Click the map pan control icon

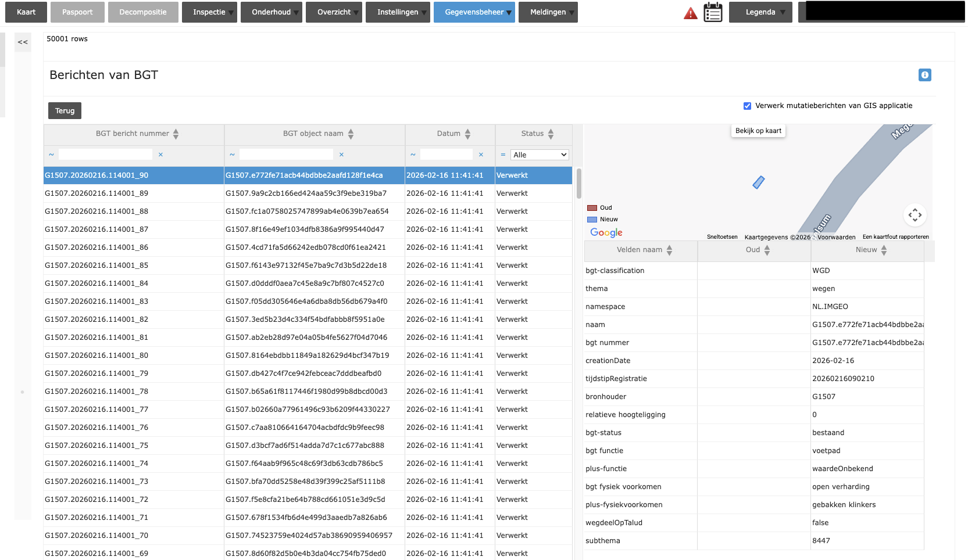click(915, 215)
